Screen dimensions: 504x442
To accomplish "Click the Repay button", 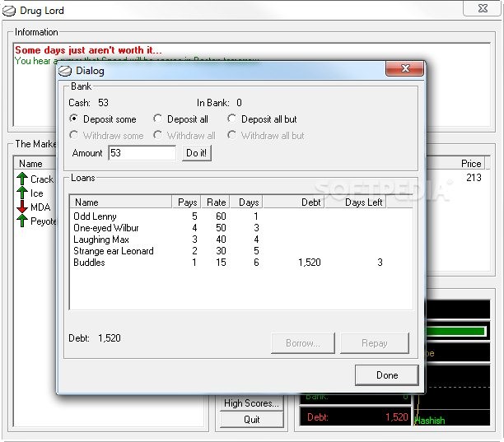I will [x=375, y=343].
